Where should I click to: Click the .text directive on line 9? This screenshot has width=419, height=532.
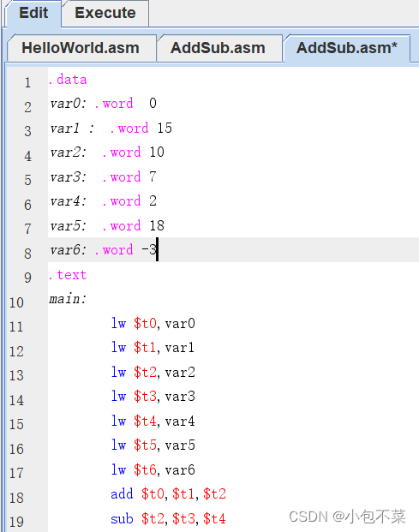pyautogui.click(x=68, y=275)
